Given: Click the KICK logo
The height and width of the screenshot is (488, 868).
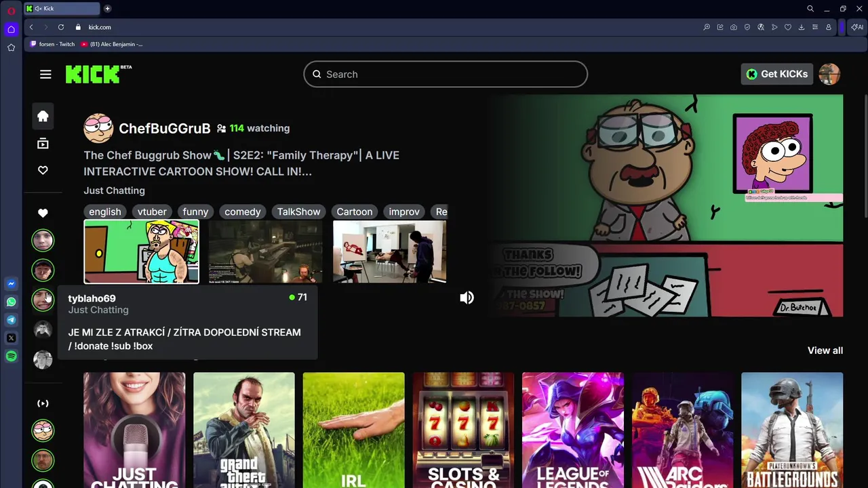Looking at the screenshot, I should coord(98,74).
